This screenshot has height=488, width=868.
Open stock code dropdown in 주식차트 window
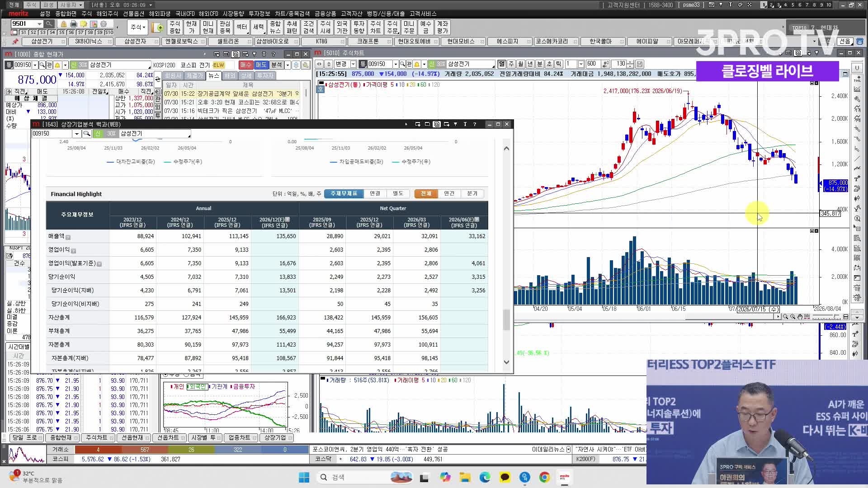point(396,64)
